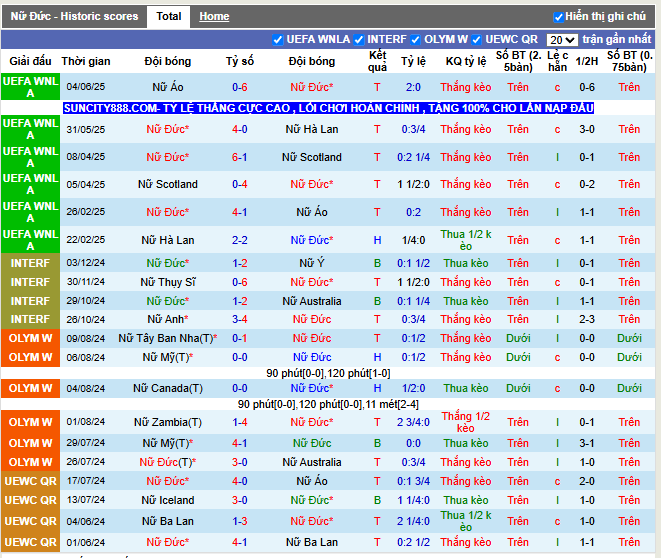Click score 1-4 of 01/08/24 match

(239, 422)
